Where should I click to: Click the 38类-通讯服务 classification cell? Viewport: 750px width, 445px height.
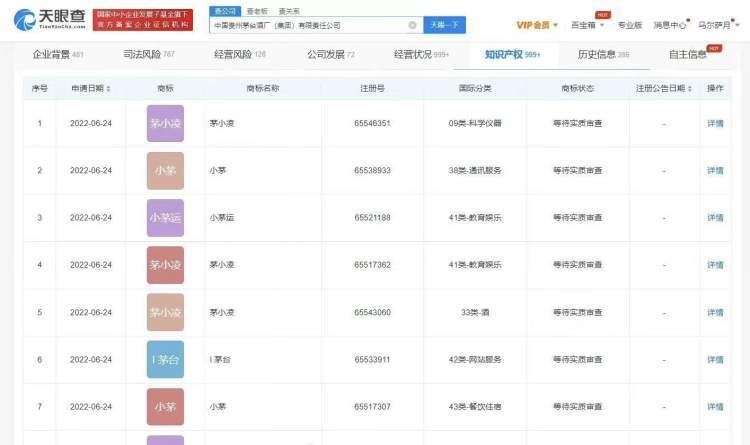click(475, 170)
